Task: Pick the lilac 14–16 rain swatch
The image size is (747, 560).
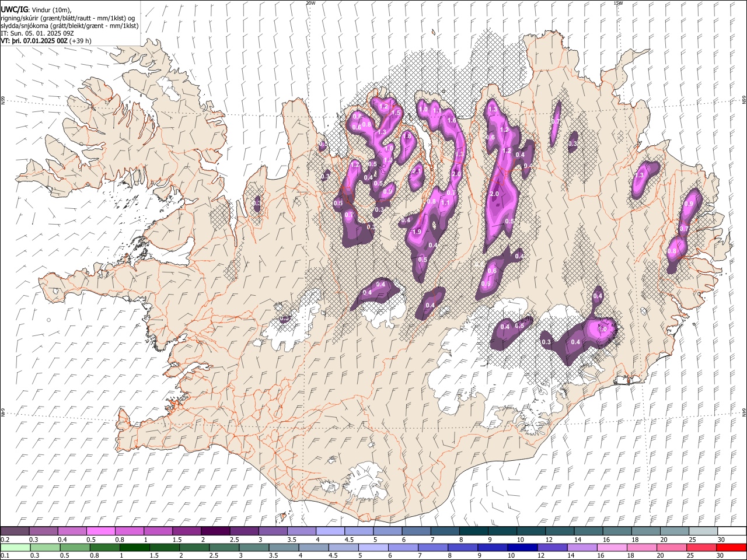Action: tap(582, 547)
